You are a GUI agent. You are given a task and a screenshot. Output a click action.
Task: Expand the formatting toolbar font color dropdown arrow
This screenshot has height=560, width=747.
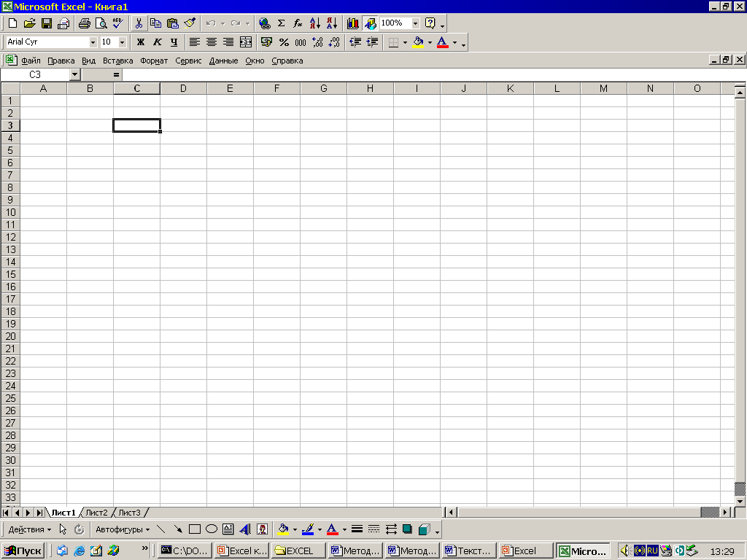click(x=454, y=42)
